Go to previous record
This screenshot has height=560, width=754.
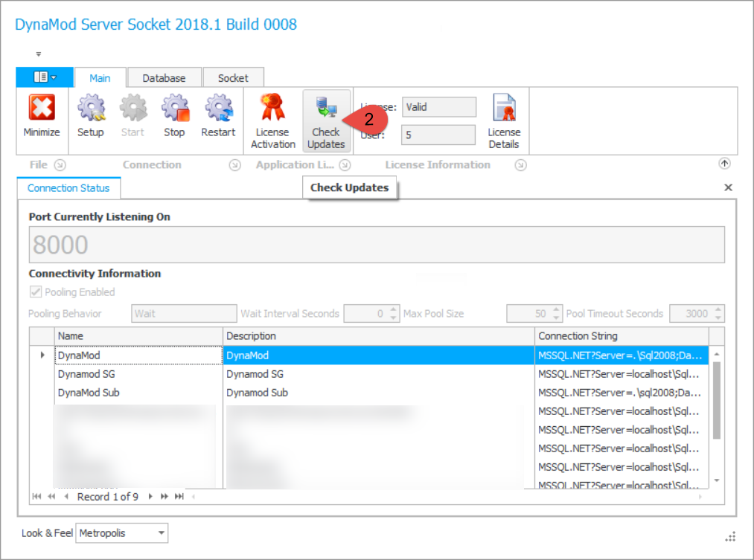point(66,496)
